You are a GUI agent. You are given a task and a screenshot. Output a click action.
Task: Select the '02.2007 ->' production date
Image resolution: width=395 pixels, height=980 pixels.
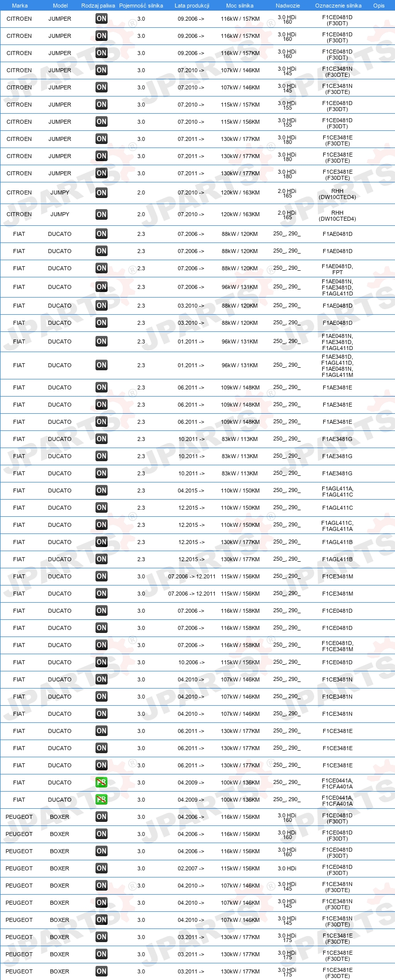191,868
